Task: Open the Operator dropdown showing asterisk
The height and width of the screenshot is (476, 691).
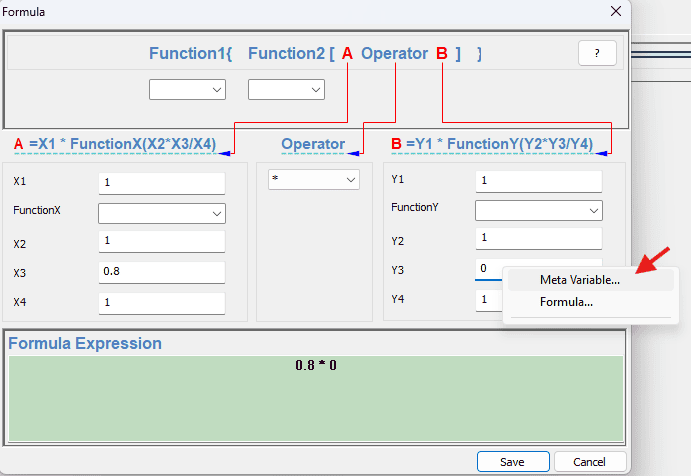Action: (314, 179)
